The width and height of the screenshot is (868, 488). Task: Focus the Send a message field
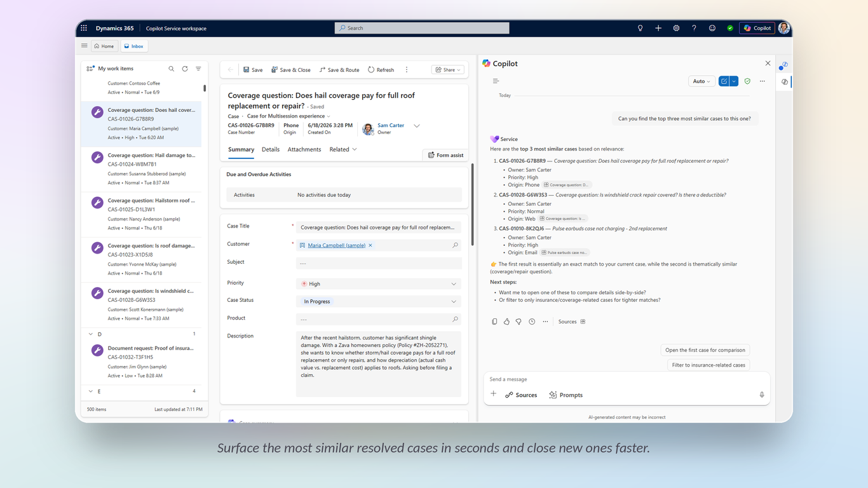(x=626, y=379)
